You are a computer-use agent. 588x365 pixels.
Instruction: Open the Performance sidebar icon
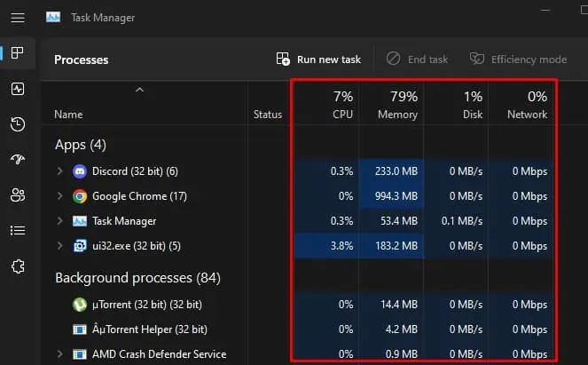tap(18, 89)
